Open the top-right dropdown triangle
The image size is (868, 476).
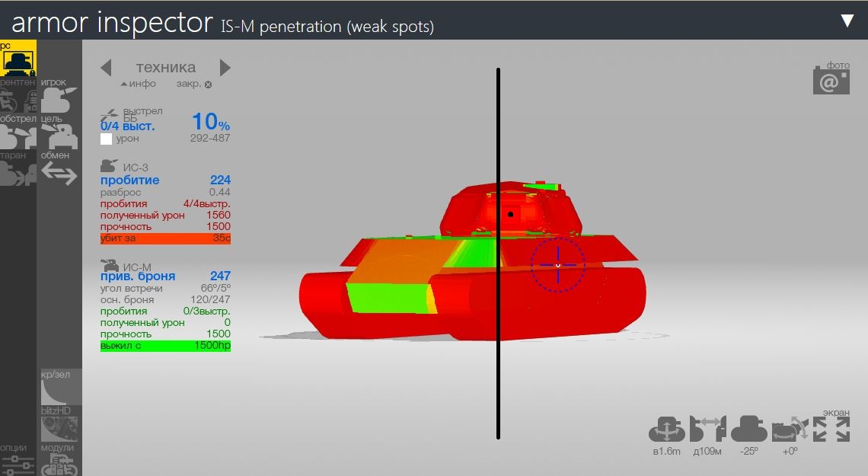[x=847, y=21]
